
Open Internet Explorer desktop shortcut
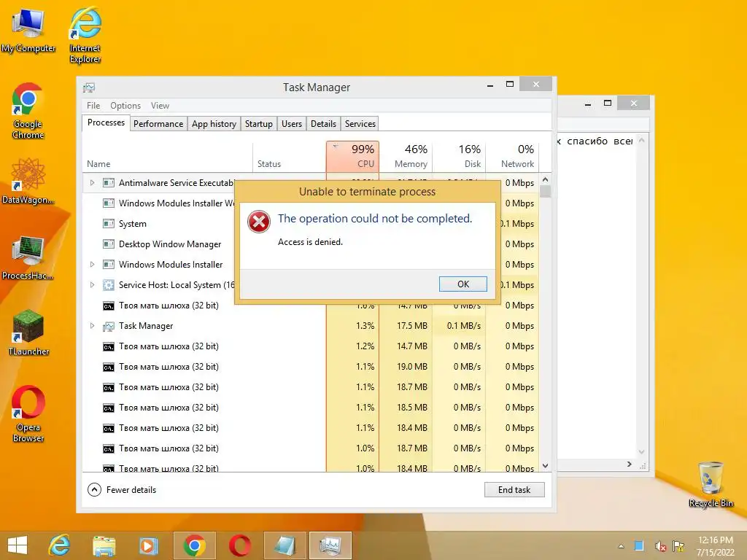click(x=85, y=34)
